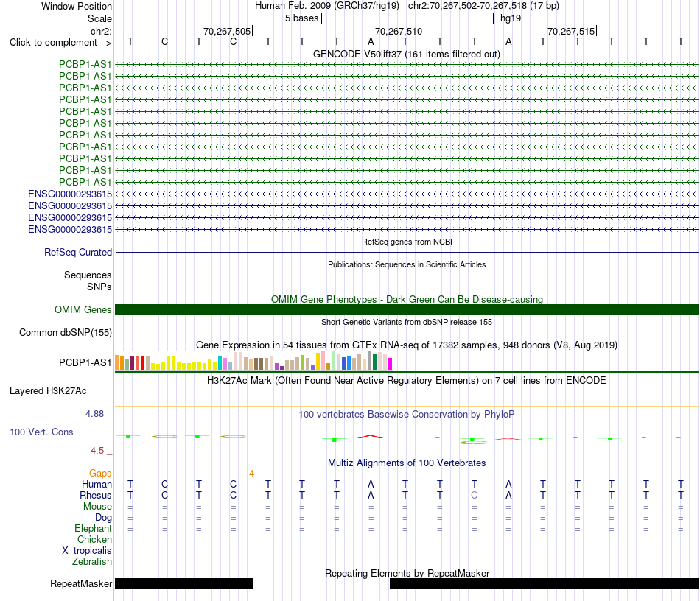Open the RefSeq Curated track label
This screenshot has height=601, width=700.
pos(78,252)
